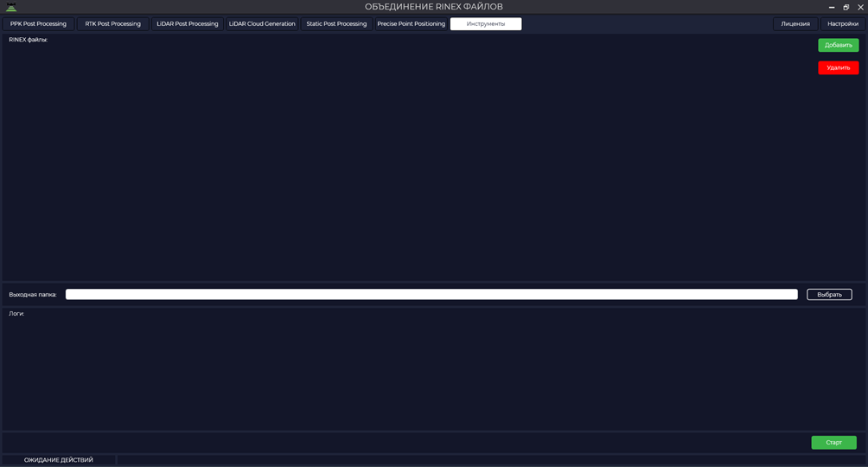Select the LiDAR Post Processing tab
Viewport: 868px width, 467px height.
click(x=188, y=24)
